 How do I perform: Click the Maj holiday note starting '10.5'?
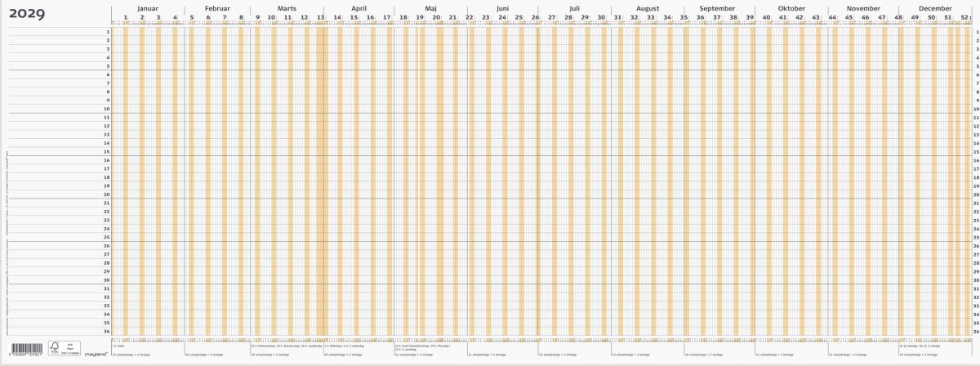[422, 347]
